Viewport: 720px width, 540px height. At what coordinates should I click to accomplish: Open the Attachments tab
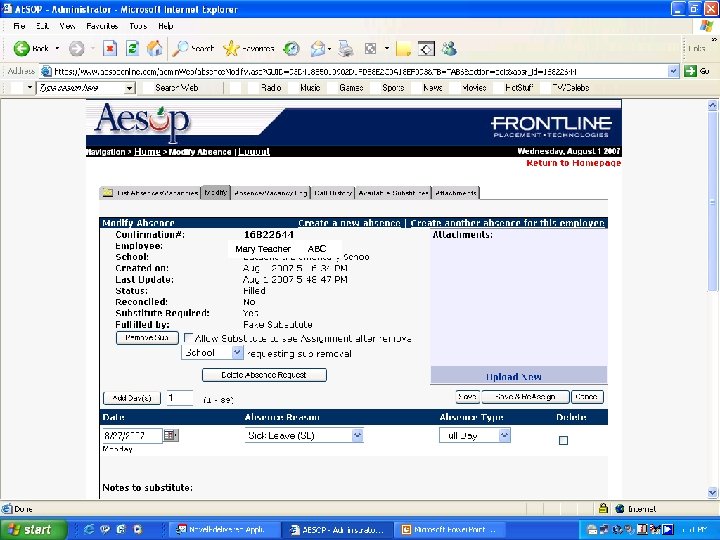pos(456,193)
